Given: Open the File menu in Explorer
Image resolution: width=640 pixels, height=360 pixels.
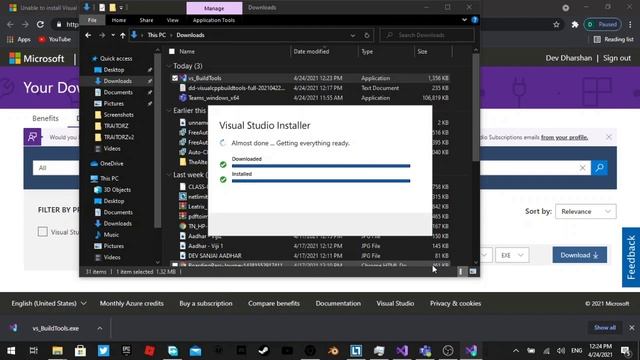Looking at the screenshot, I should tap(92, 20).
